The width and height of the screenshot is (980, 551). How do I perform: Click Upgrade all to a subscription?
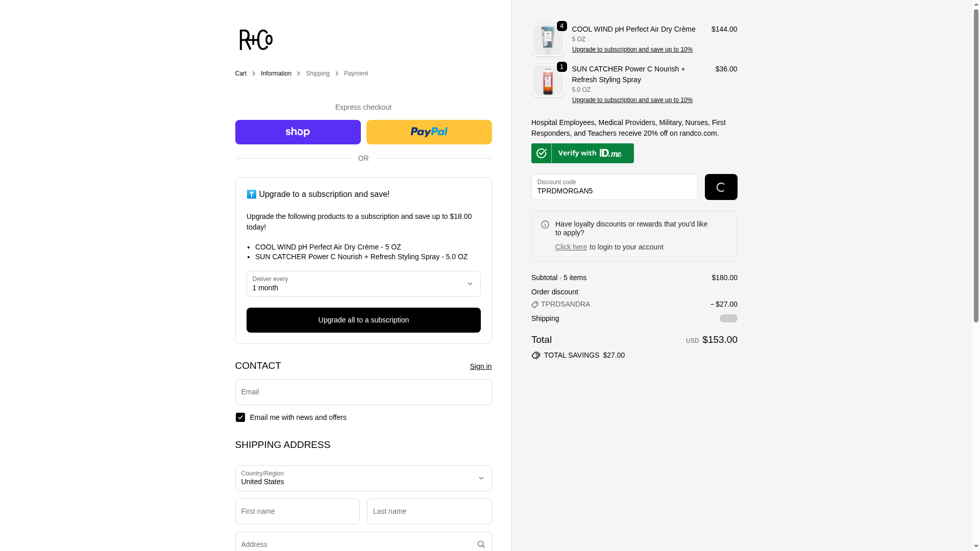[x=363, y=320]
